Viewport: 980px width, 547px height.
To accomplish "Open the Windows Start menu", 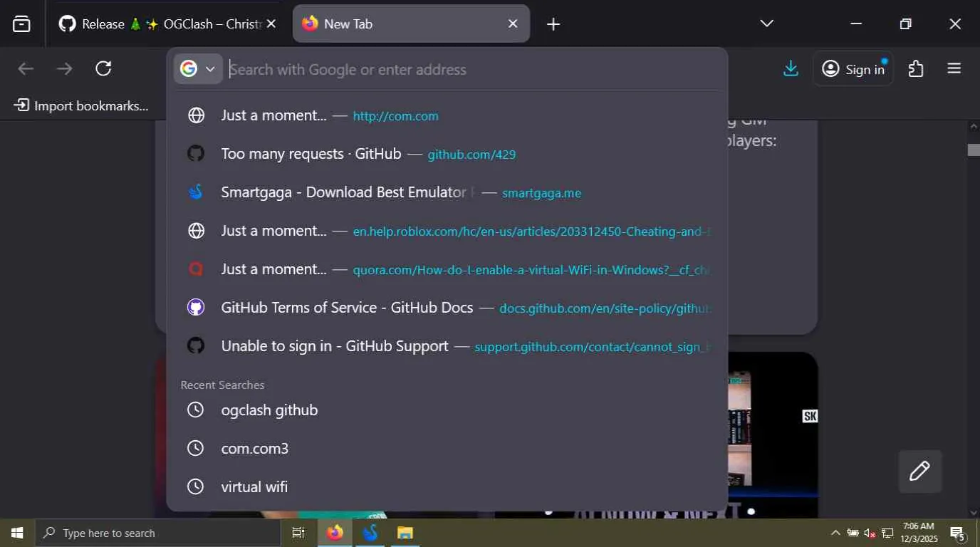I will [17, 533].
